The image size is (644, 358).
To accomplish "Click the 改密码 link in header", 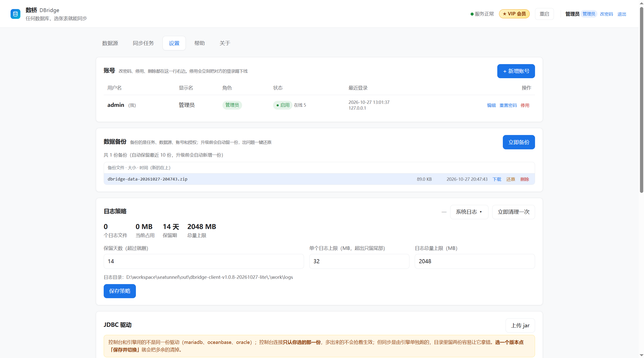I will tap(606, 14).
